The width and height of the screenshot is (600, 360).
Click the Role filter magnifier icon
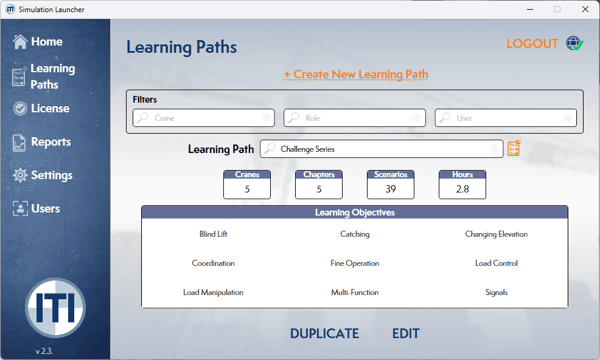[294, 117]
